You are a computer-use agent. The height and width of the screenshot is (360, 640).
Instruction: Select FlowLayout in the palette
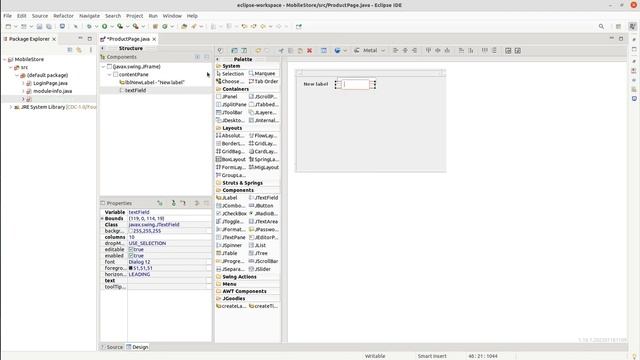(264, 136)
